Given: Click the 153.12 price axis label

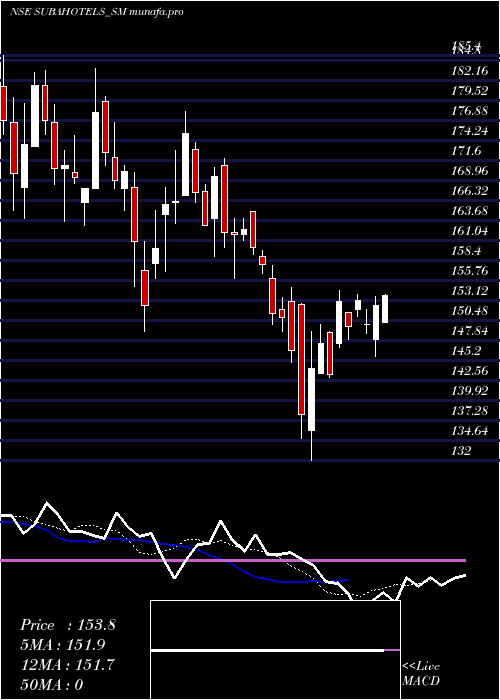Looking at the screenshot, I should (x=470, y=291).
